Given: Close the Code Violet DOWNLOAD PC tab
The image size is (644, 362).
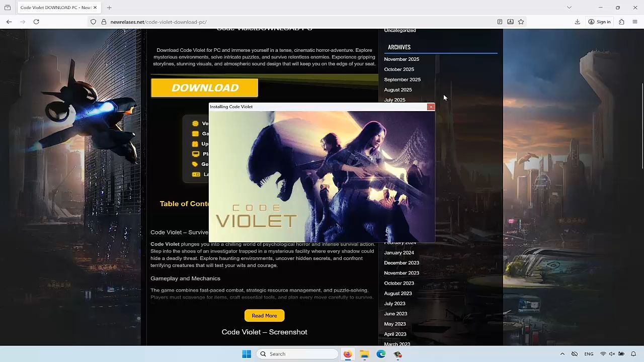Looking at the screenshot, I should [95, 8].
